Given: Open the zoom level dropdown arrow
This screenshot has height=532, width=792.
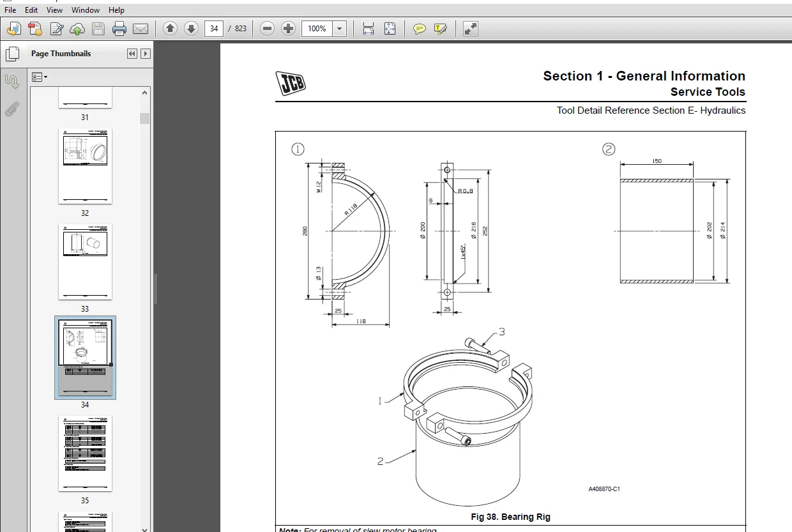Looking at the screenshot, I should pos(340,29).
